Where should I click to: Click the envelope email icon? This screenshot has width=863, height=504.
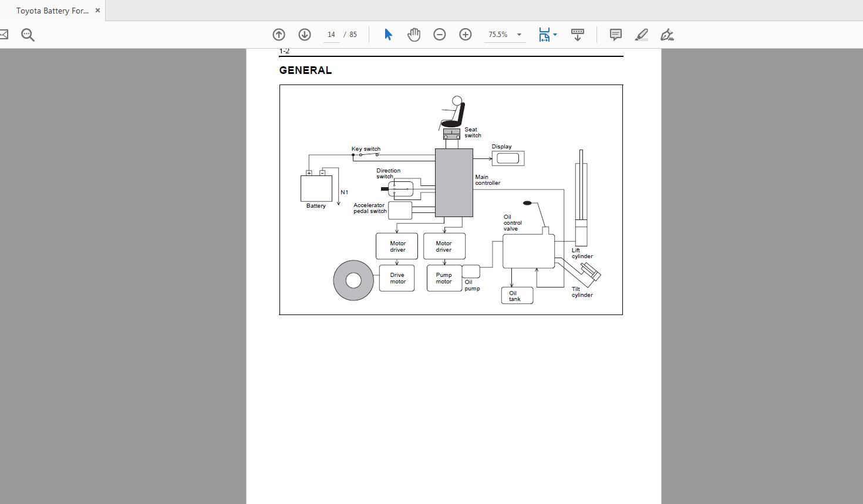click(3, 35)
